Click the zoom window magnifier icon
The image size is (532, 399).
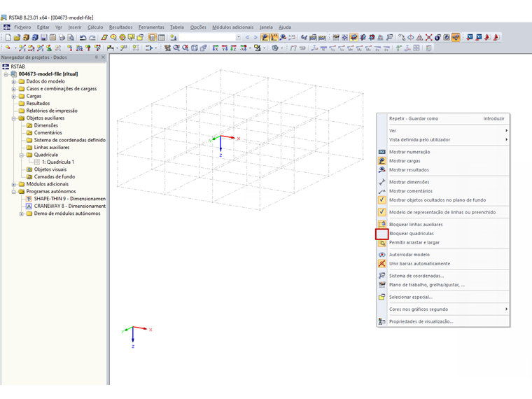[176, 48]
